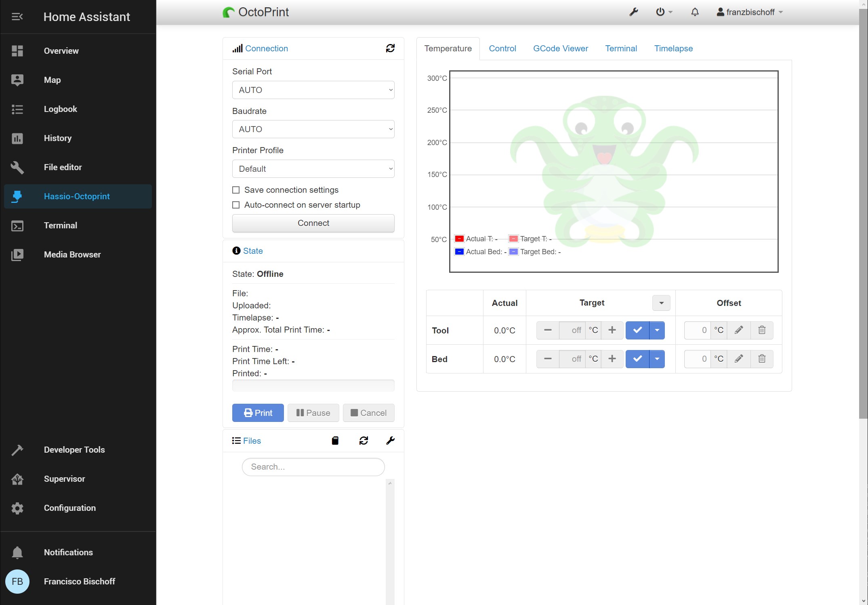Toggle the Actual T legend swatch
868x605 pixels.
click(459, 239)
